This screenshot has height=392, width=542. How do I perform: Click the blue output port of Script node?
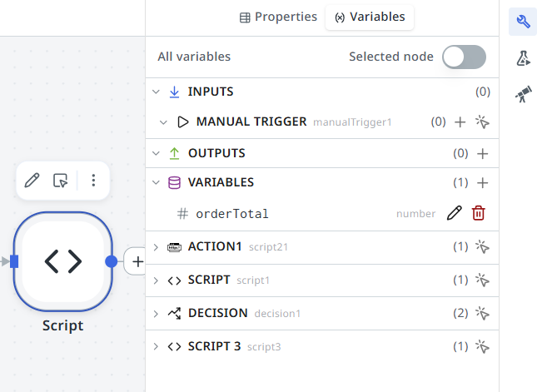point(111,261)
